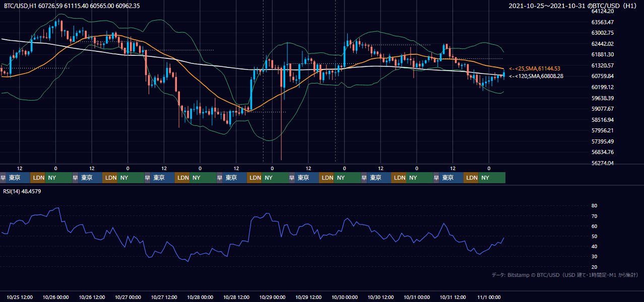The height and width of the screenshot is (302, 644).
Task: Click the orange 25,SMA,61144.53 label
Action: coord(535,68)
